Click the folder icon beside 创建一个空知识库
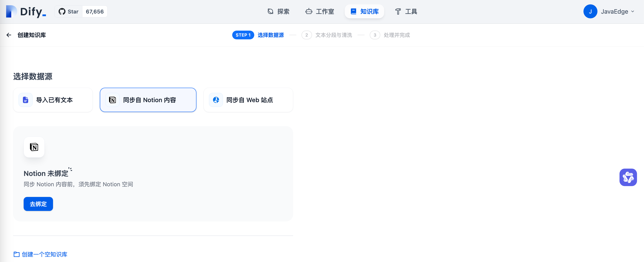 coord(16,254)
